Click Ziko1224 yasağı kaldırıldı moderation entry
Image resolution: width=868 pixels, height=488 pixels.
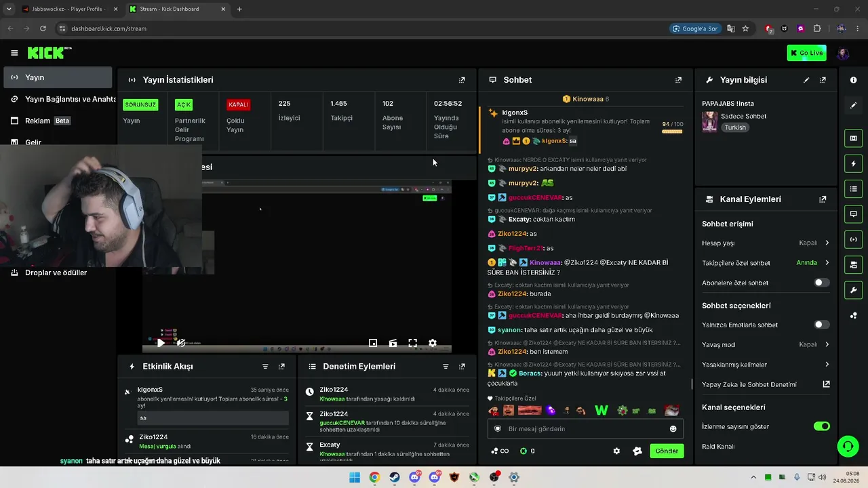(x=387, y=394)
